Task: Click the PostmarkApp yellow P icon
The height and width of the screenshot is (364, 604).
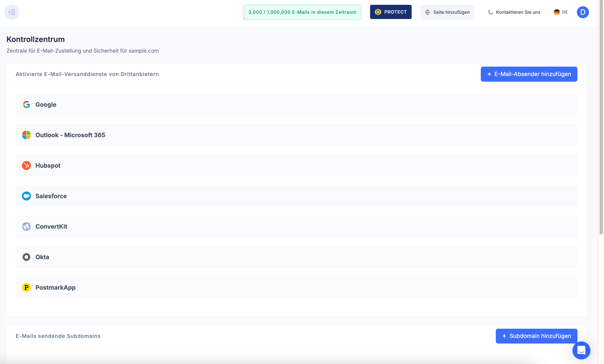Action: click(x=27, y=288)
